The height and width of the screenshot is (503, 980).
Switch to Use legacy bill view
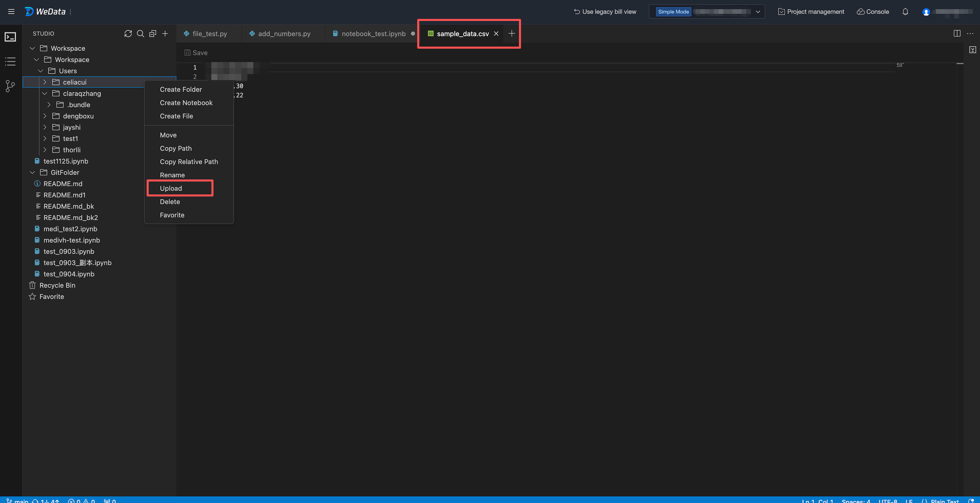pyautogui.click(x=605, y=12)
